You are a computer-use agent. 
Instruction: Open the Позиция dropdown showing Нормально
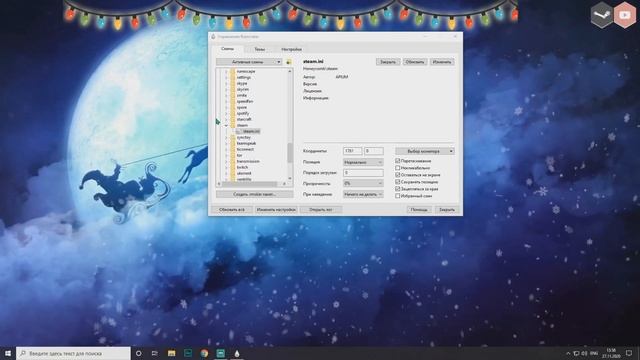click(363, 162)
